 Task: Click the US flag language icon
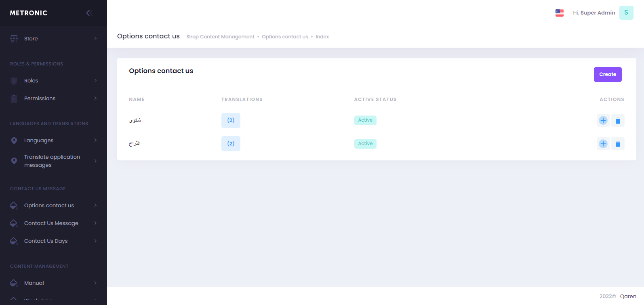pos(559,13)
